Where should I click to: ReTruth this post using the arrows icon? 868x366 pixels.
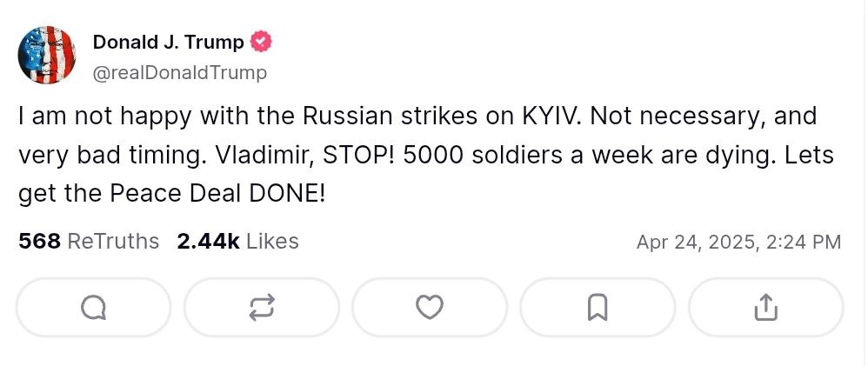click(x=261, y=307)
